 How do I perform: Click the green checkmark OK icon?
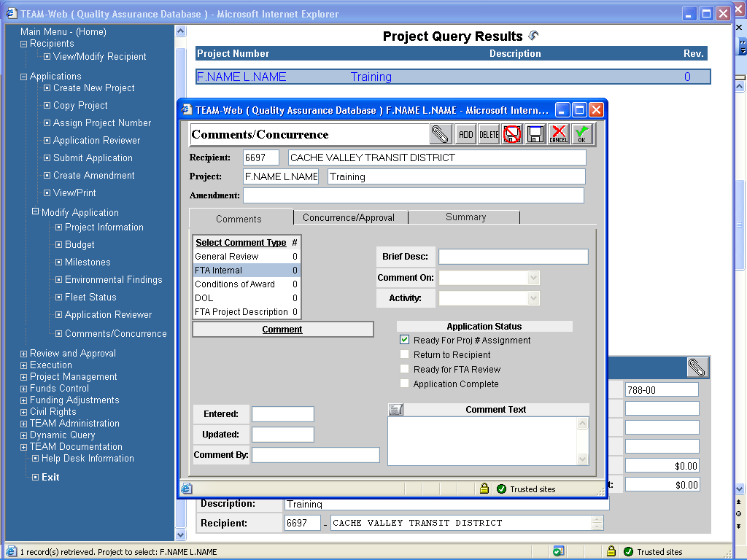[582, 134]
